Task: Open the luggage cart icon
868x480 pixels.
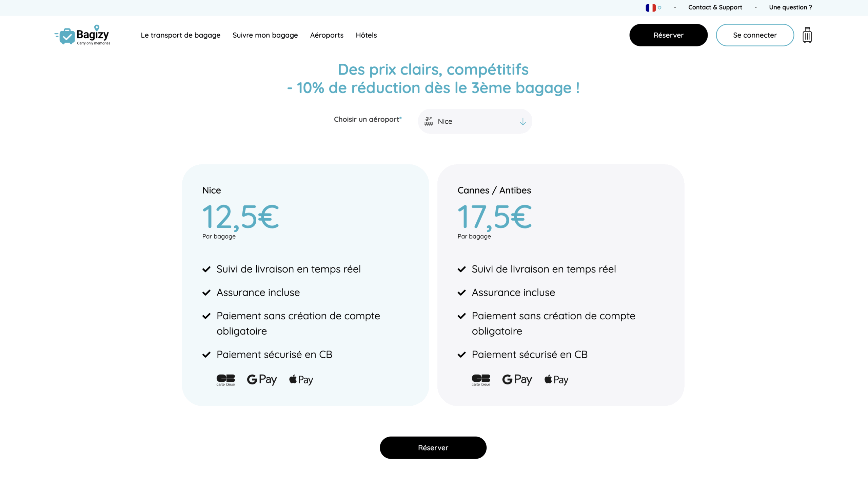Action: click(807, 35)
